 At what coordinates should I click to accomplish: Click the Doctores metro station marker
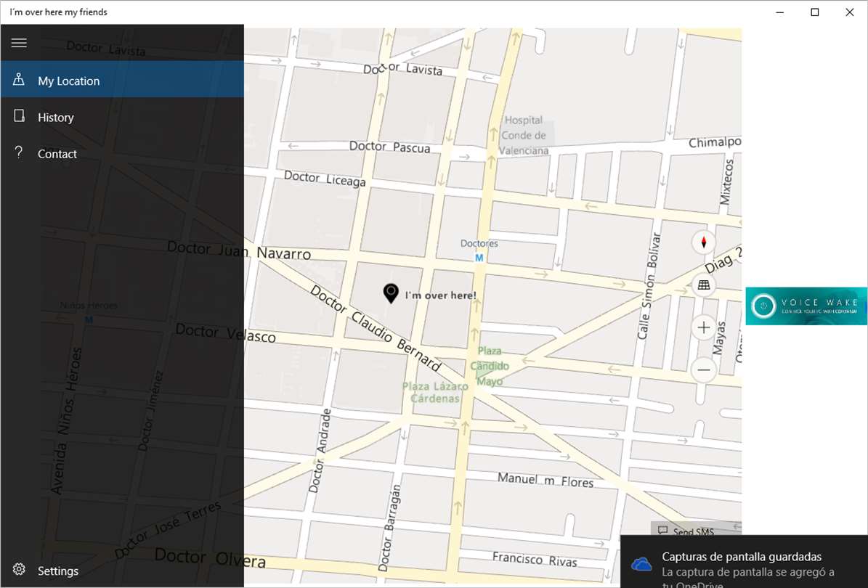click(479, 258)
